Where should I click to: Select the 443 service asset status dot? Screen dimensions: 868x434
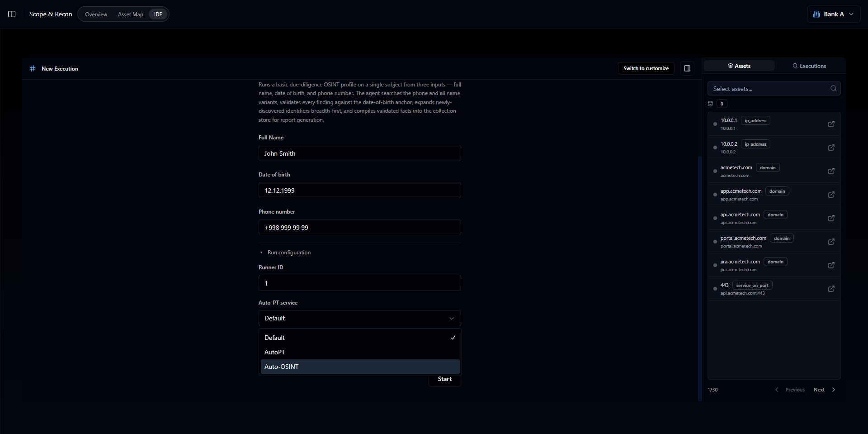coord(715,289)
